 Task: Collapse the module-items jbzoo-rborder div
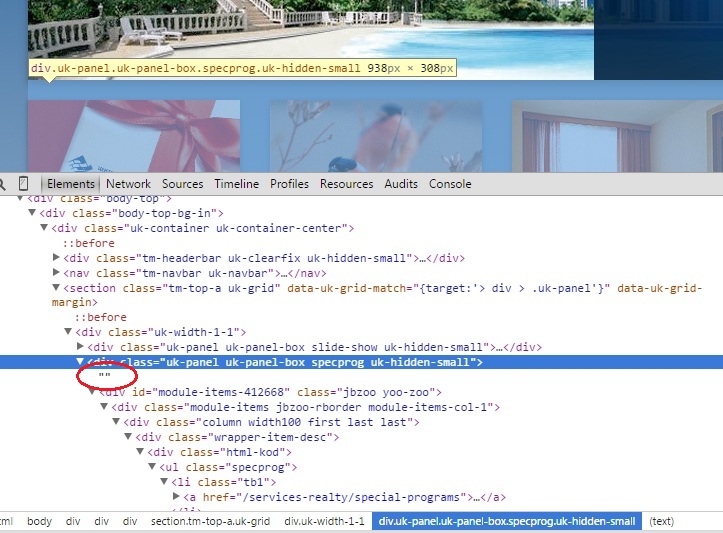pos(104,407)
